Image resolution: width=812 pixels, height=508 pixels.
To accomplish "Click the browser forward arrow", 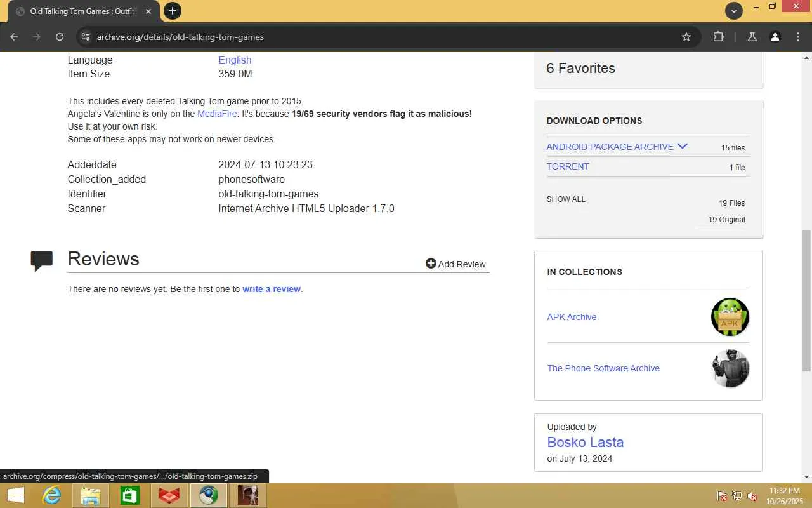I will [x=37, y=37].
